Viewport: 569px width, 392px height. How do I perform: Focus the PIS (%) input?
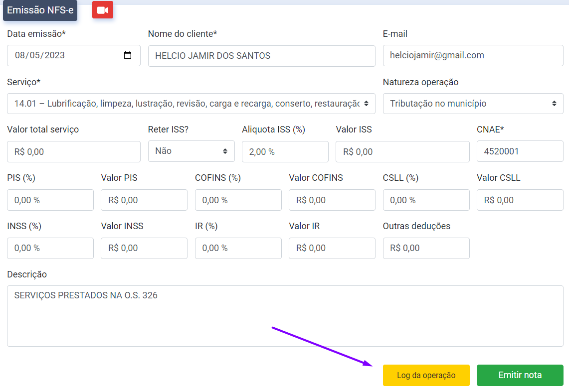(50, 200)
